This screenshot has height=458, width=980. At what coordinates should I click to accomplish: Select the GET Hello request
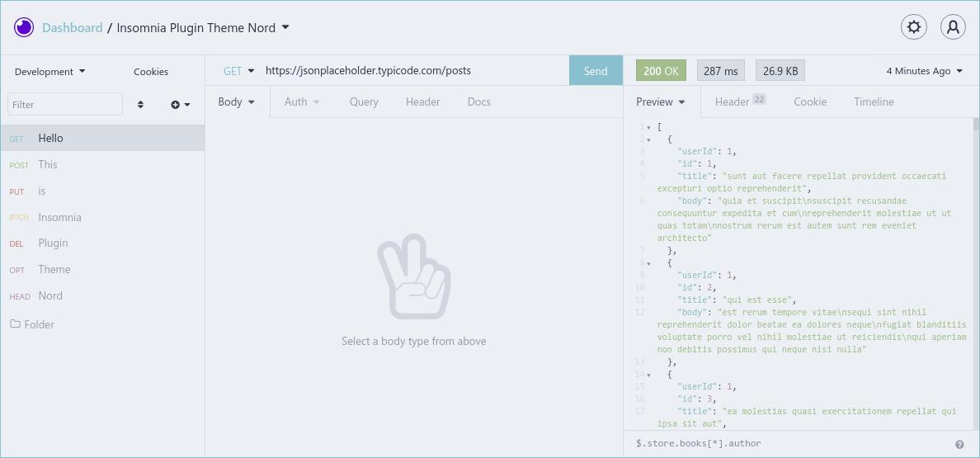102,138
